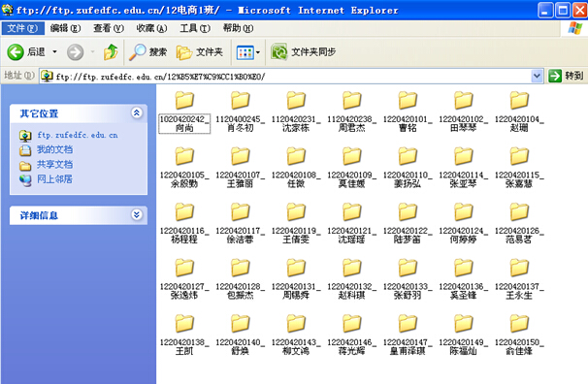
Task: Open the address bar dropdown list
Action: [537, 76]
